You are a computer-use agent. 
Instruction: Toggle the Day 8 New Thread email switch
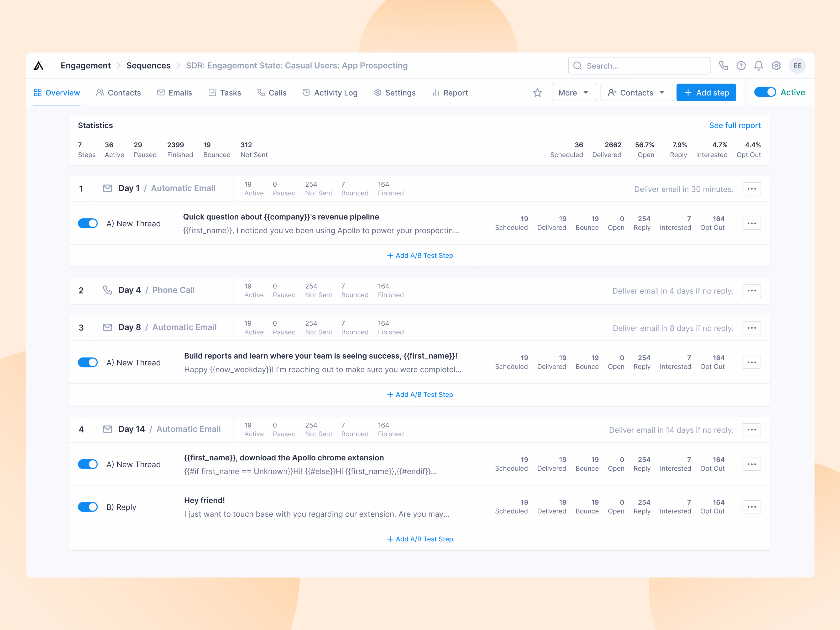[x=88, y=362]
